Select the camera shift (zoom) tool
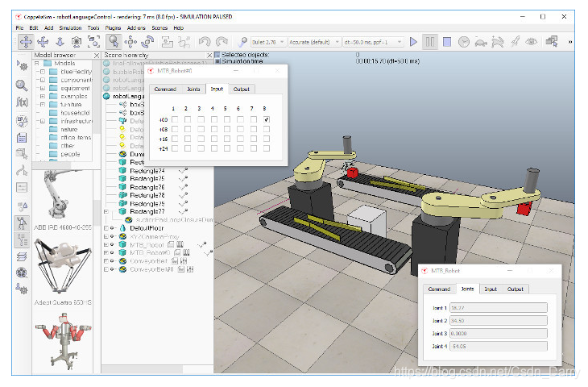Viewport: 588px width, 387px height. coord(60,42)
